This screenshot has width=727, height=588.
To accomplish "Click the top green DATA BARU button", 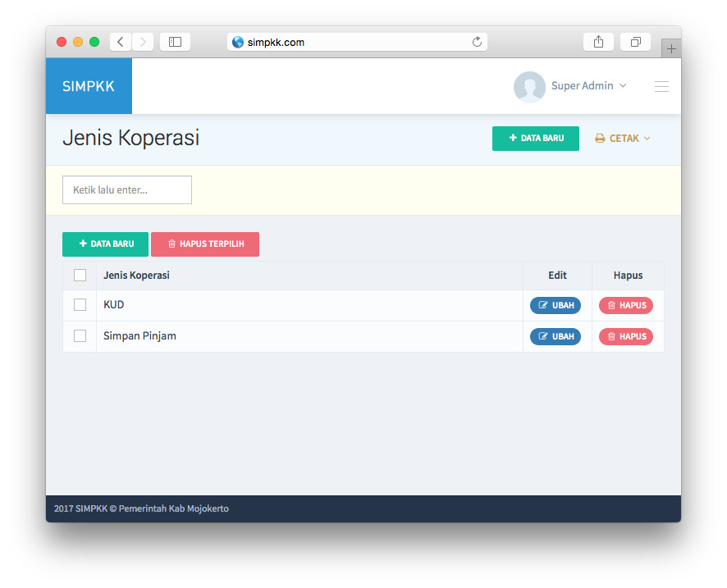I will tap(535, 139).
